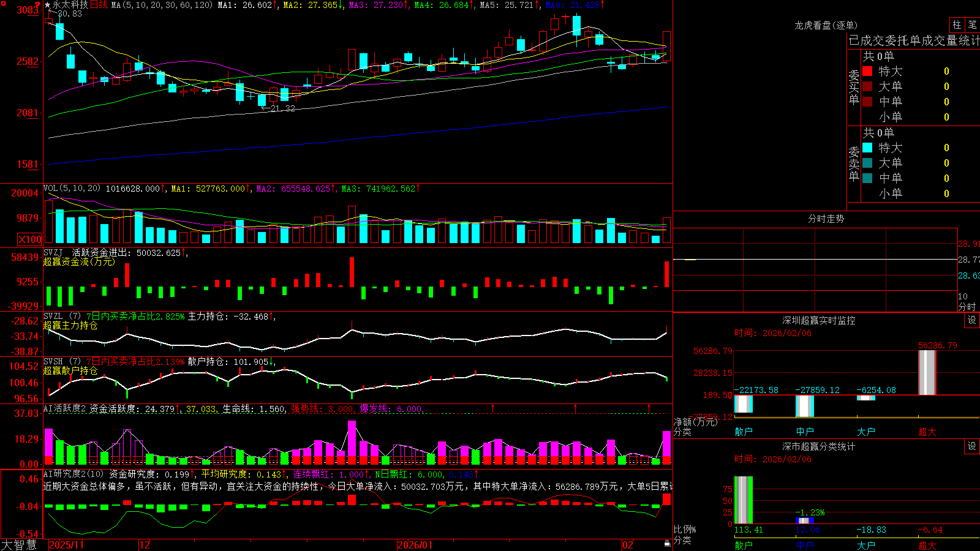Click the 龙虎看盘(逐单) panel title
This screenshot has width=980, height=551.
(x=826, y=25)
